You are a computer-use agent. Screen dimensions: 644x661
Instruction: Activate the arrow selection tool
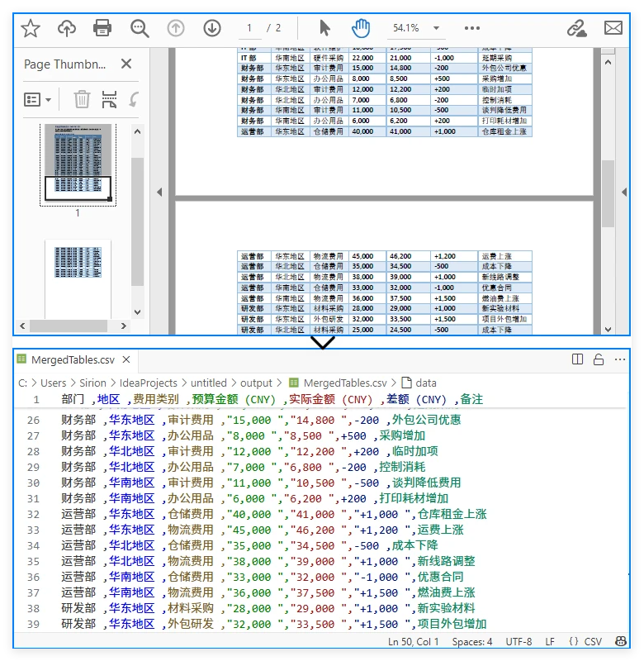click(324, 28)
